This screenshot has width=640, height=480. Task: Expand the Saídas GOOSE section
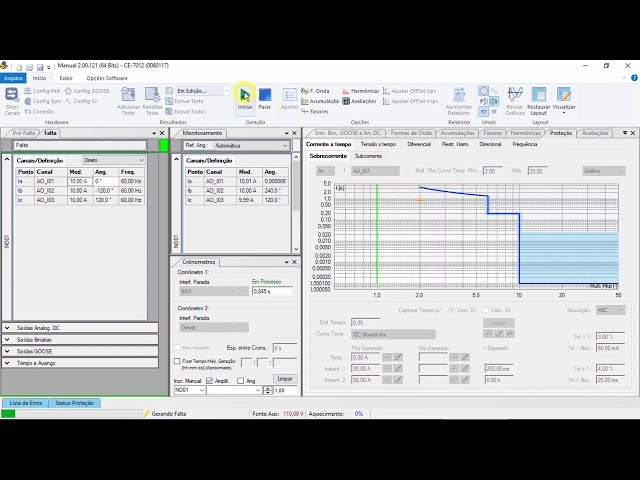(x=80, y=351)
